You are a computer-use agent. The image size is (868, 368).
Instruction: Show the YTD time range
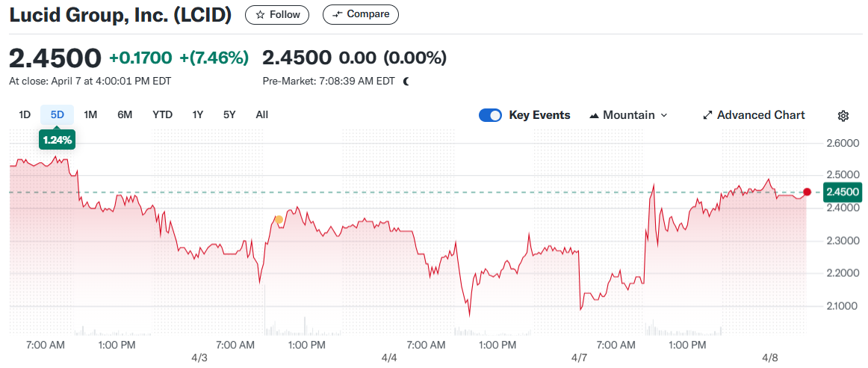tap(162, 114)
